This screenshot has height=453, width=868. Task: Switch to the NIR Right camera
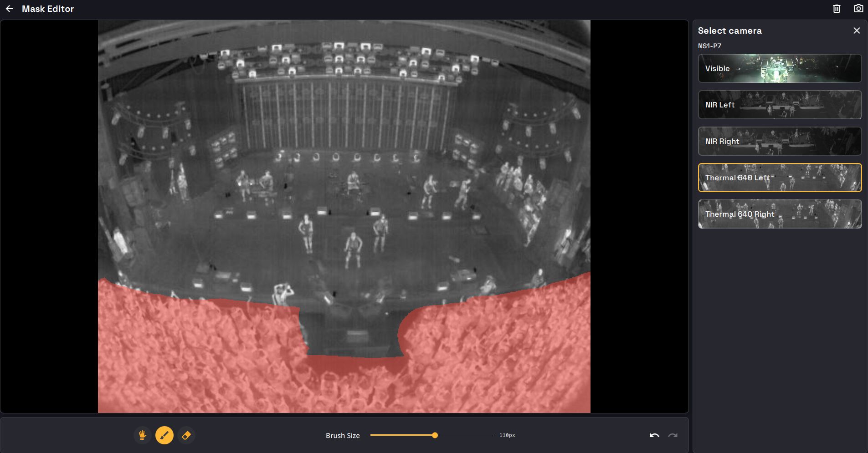click(780, 141)
